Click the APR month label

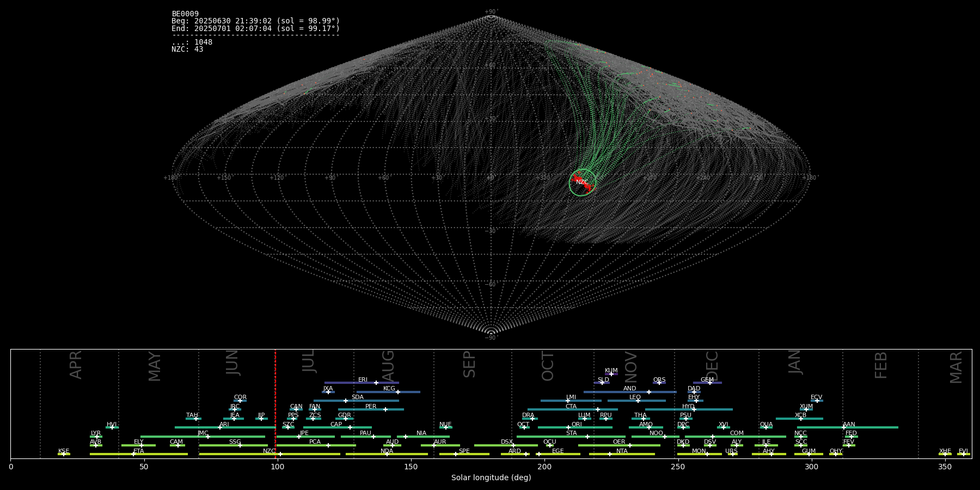(x=76, y=365)
